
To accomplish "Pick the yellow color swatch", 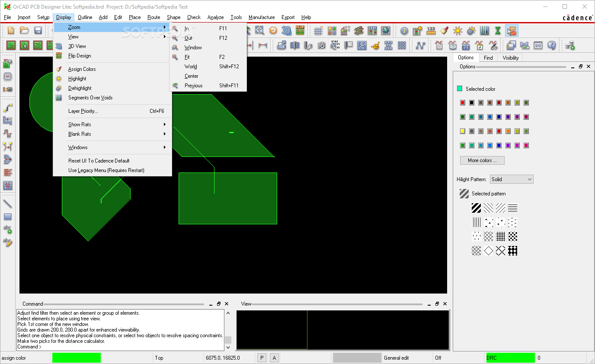I will [463, 131].
